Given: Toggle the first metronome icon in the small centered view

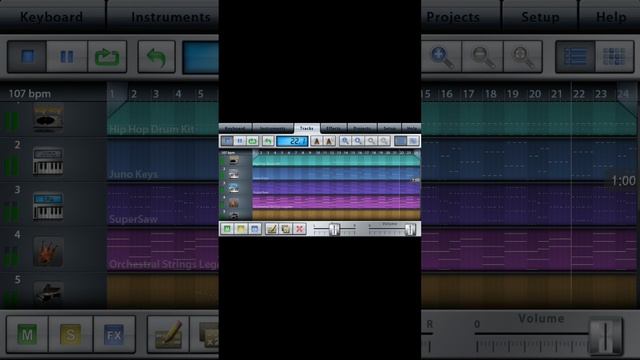Looking at the screenshot, I should pyautogui.click(x=317, y=141).
